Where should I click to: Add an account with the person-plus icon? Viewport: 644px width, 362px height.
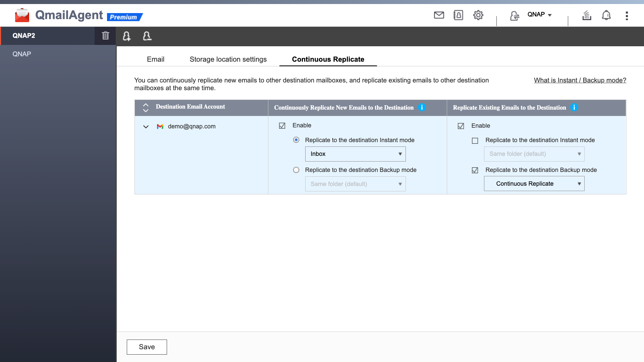(126, 36)
